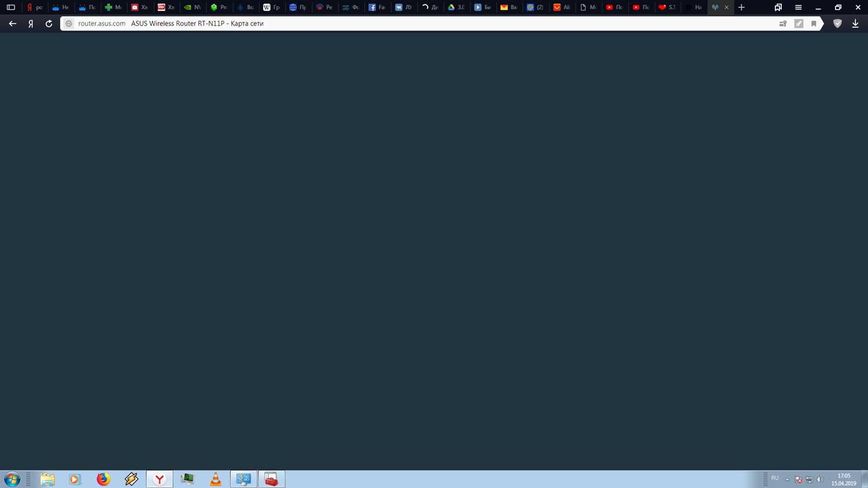This screenshot has height=488, width=868.
Task: Open the red toolbox app on the taskbar
Action: (271, 479)
